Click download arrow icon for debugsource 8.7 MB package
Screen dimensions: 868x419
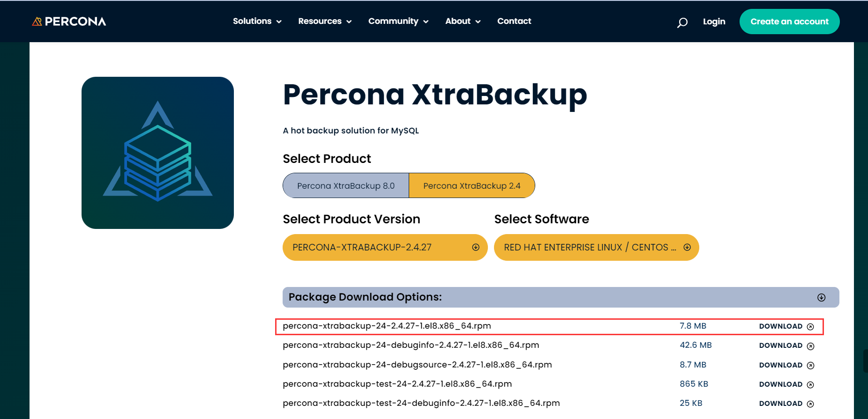pos(810,366)
